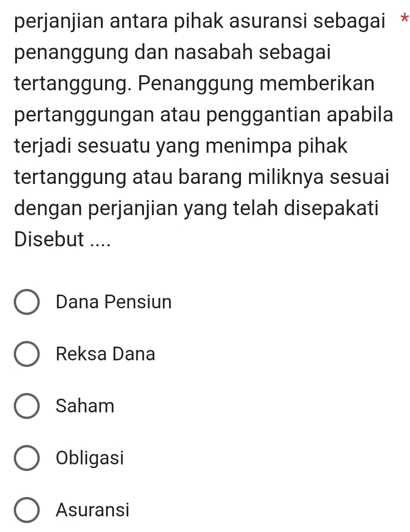Viewport: 410px width, 532px height.
Task: Mark the Obligasi radio circle
Action: [27, 458]
